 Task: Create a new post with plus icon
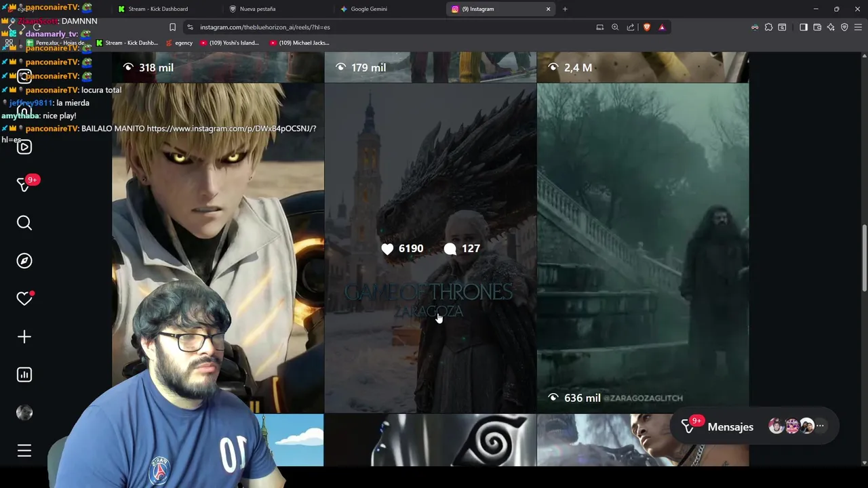(24, 337)
